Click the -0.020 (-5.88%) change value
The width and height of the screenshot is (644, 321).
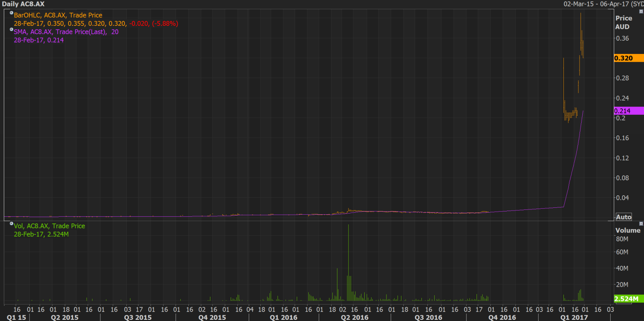point(154,24)
